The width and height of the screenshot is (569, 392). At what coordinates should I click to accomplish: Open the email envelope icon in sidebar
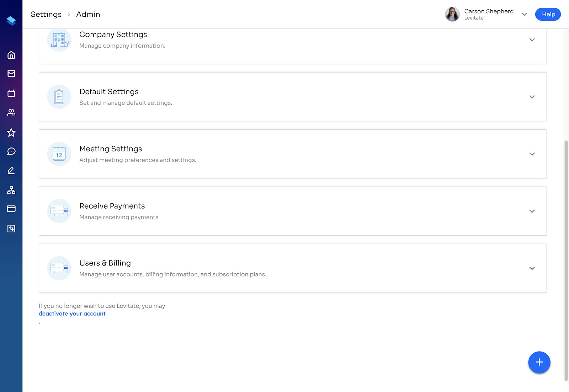click(11, 74)
